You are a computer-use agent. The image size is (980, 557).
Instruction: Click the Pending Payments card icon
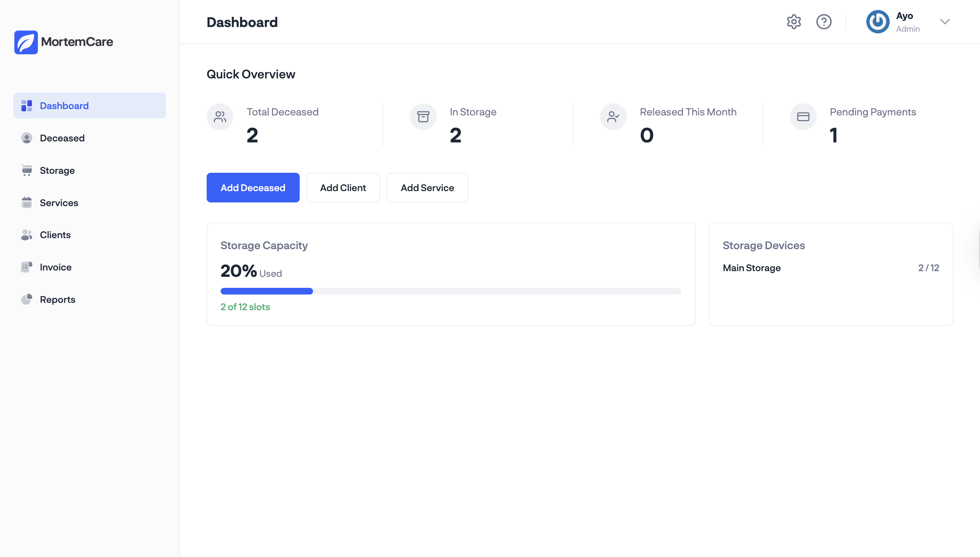click(x=803, y=117)
